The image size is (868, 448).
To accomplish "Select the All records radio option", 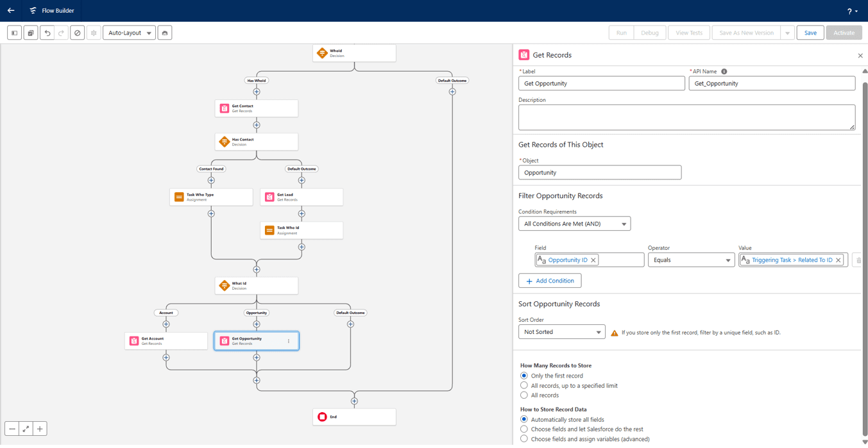I will [x=524, y=395].
